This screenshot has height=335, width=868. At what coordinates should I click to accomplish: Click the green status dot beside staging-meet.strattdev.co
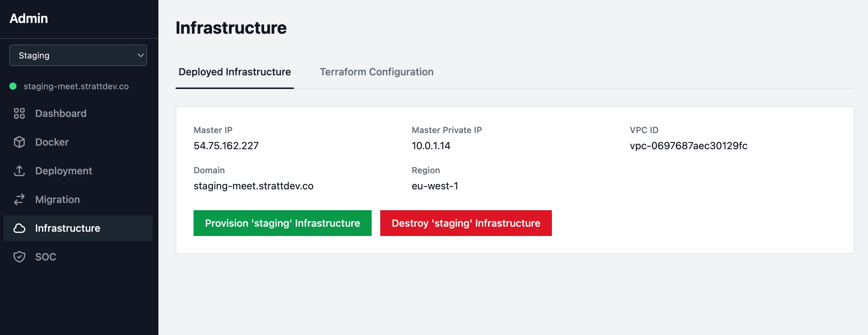pos(12,86)
